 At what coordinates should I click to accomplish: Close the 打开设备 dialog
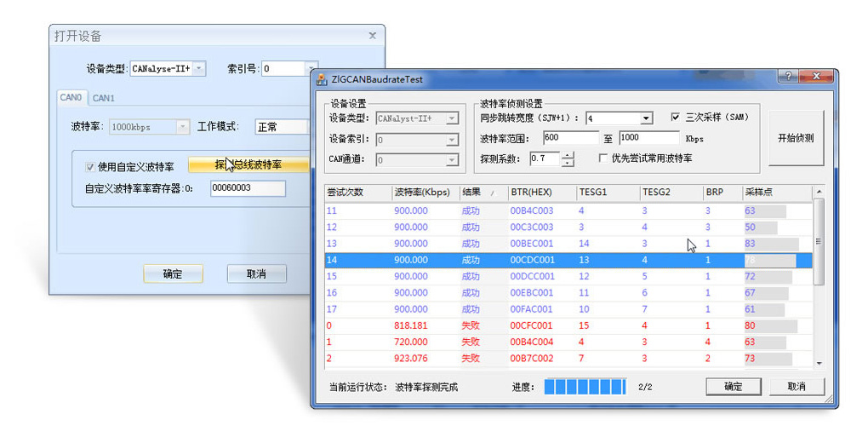[x=372, y=36]
